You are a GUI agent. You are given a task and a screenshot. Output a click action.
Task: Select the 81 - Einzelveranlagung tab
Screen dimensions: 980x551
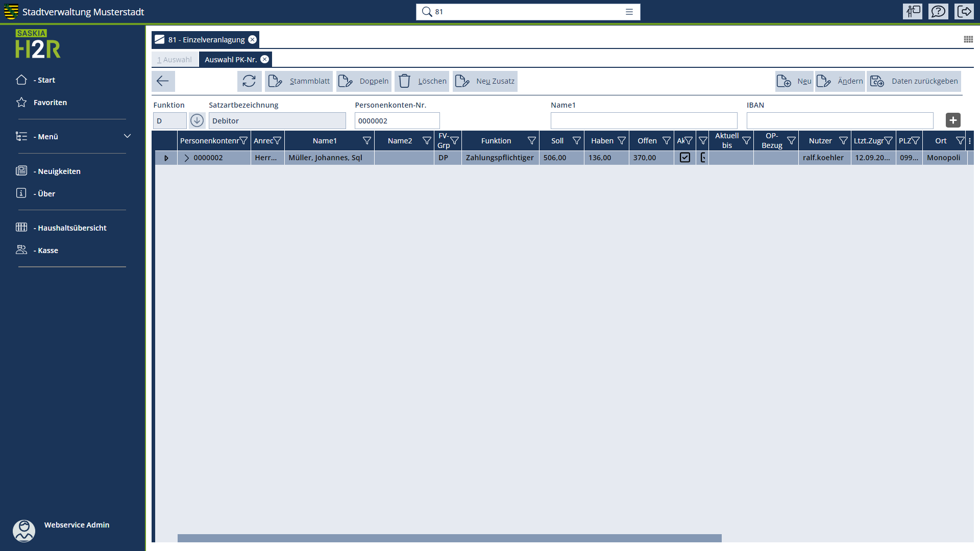click(x=206, y=40)
